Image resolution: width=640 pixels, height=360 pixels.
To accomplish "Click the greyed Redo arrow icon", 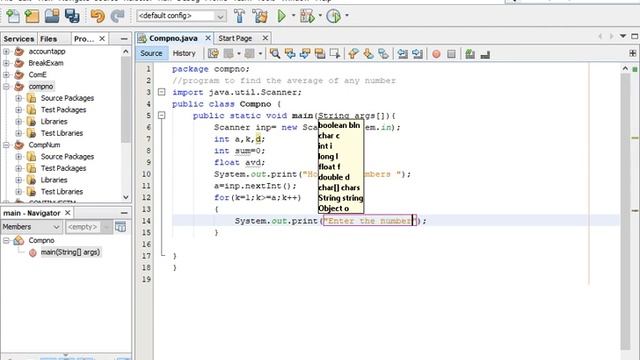I will (118, 16).
